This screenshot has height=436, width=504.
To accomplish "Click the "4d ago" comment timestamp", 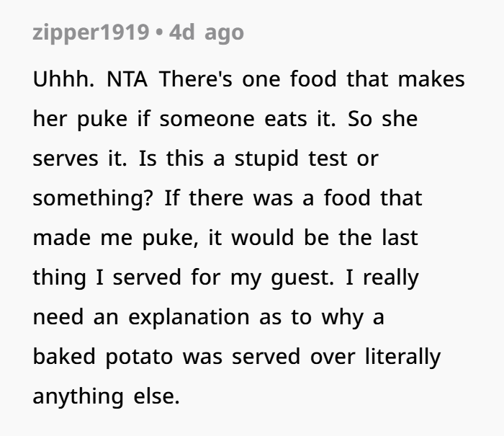I will coord(206,33).
